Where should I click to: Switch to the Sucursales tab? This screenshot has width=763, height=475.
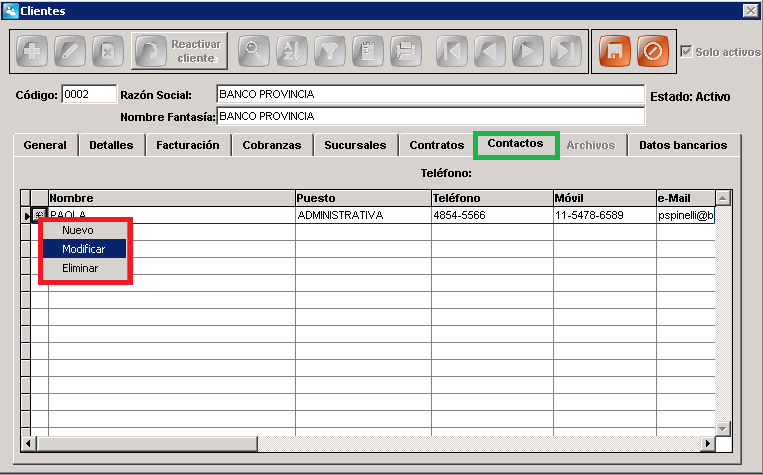pos(355,145)
